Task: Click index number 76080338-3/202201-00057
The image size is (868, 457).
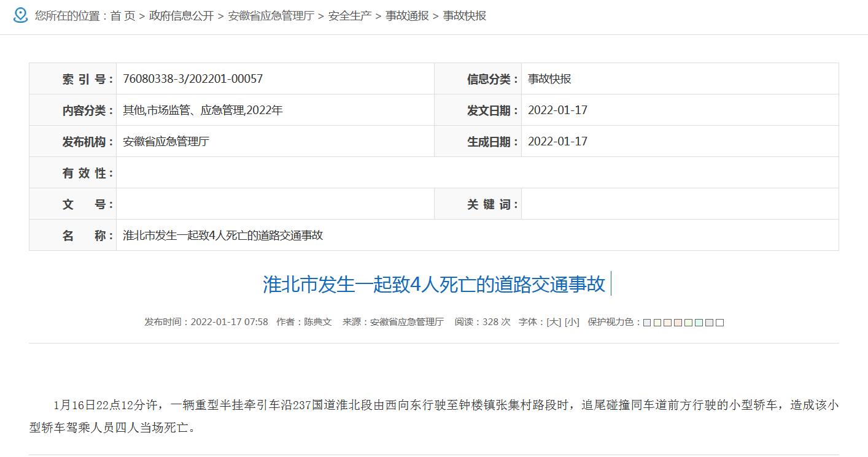Action: coord(193,79)
